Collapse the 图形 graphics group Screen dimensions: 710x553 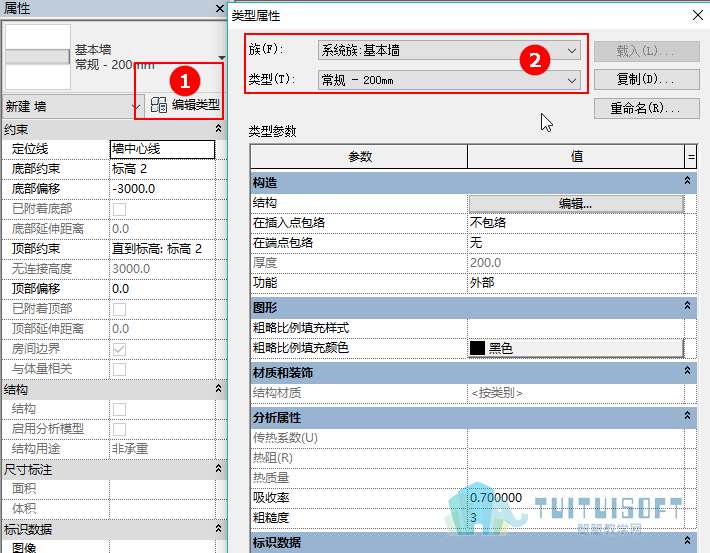point(687,306)
